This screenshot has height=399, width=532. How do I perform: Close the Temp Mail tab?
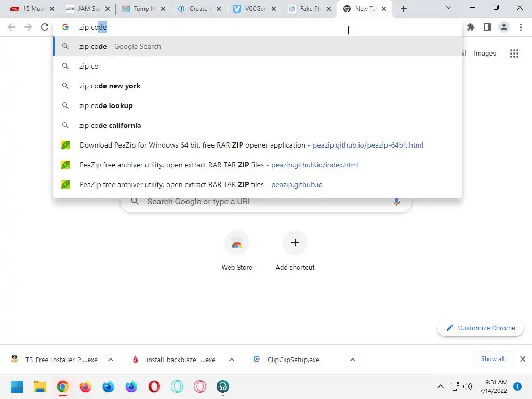pos(163,9)
